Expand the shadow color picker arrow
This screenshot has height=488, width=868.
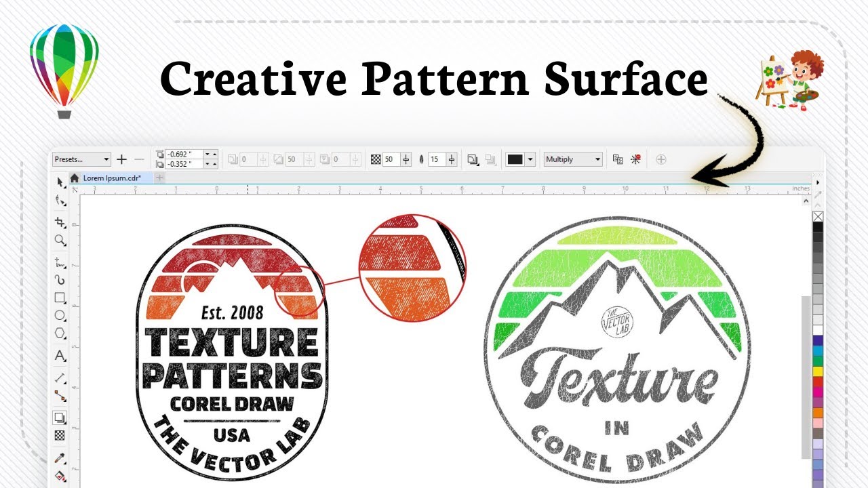pyautogui.click(x=530, y=159)
